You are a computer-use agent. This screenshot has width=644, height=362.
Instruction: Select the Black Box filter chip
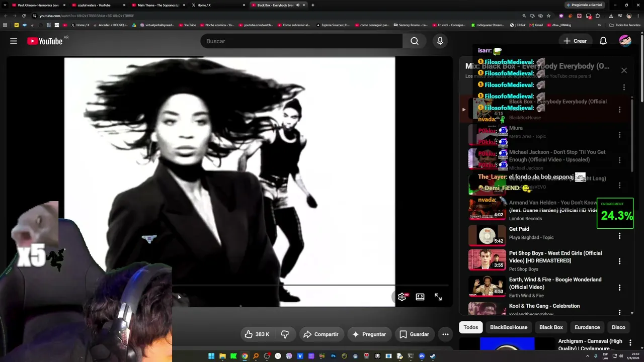pyautogui.click(x=551, y=327)
